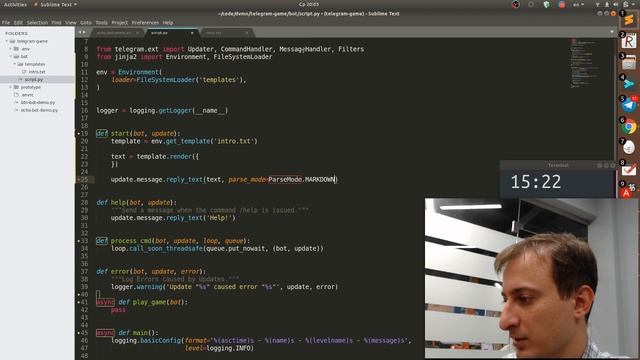The height and width of the screenshot is (360, 640).
Task: Close the script.py tab
Action: coord(192,33)
